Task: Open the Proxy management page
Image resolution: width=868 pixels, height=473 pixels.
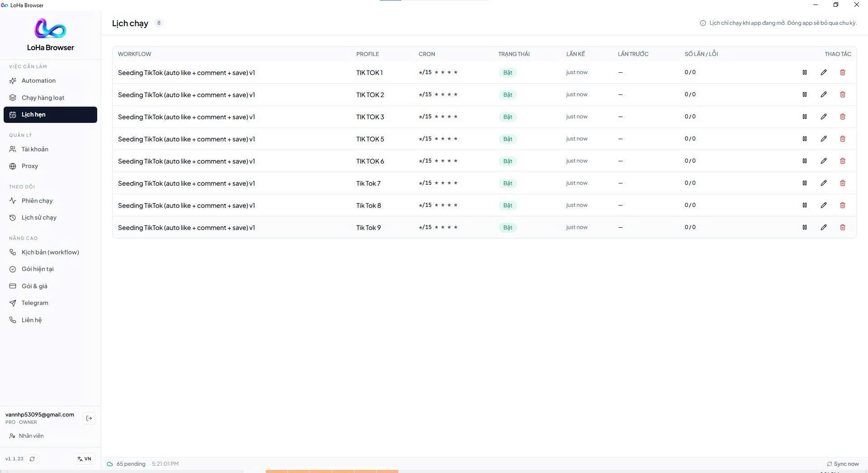Action: (x=50, y=166)
